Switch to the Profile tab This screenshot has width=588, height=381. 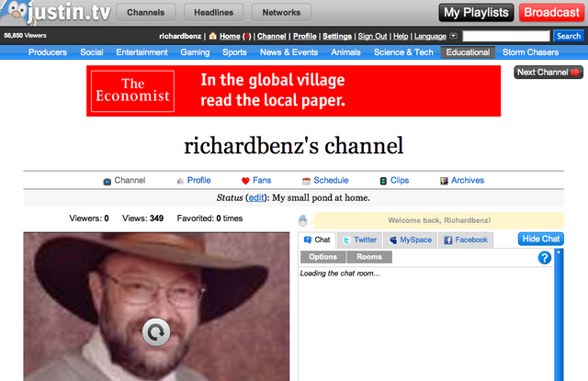point(194,181)
